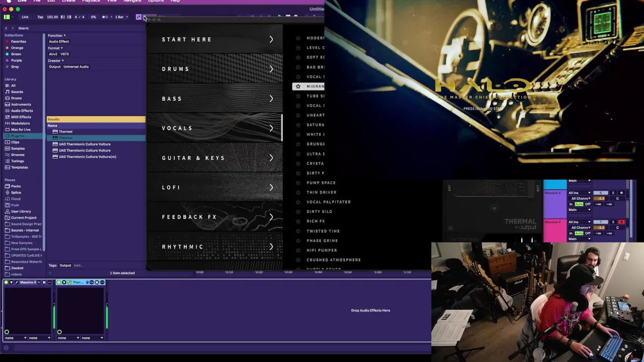
Task: Open the Help menu
Action: [175, 2]
